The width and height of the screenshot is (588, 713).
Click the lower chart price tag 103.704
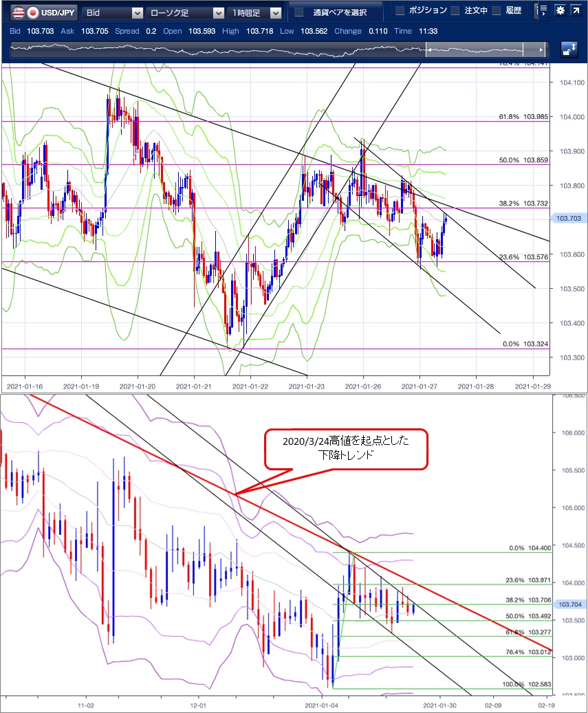[570, 604]
